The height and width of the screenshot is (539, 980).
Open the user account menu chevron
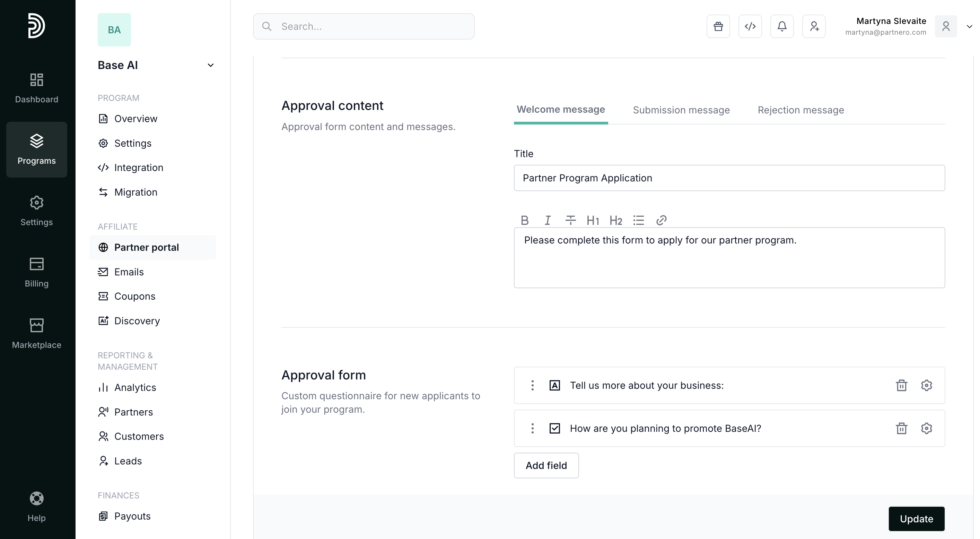[969, 26]
